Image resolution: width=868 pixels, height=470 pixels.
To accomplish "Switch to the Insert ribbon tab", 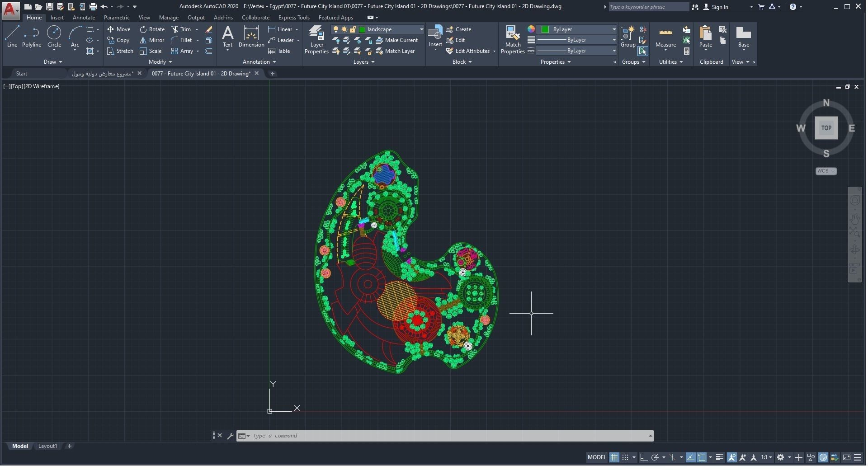I will [x=57, y=18].
